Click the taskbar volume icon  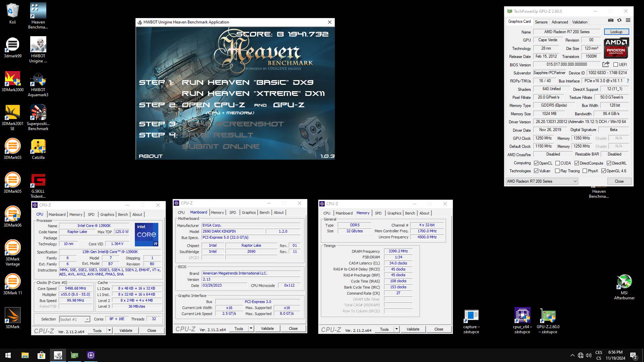[x=589, y=355]
